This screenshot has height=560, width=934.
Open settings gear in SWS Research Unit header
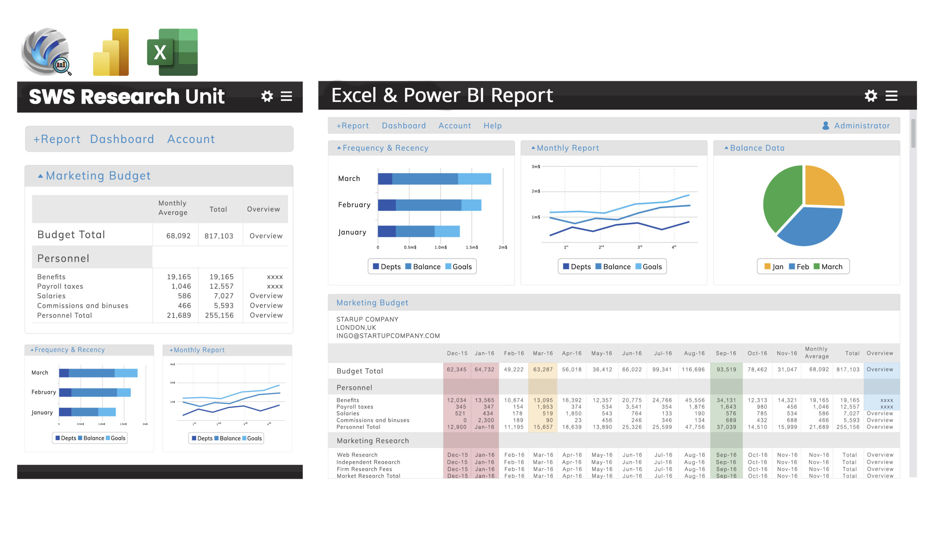coord(267,96)
